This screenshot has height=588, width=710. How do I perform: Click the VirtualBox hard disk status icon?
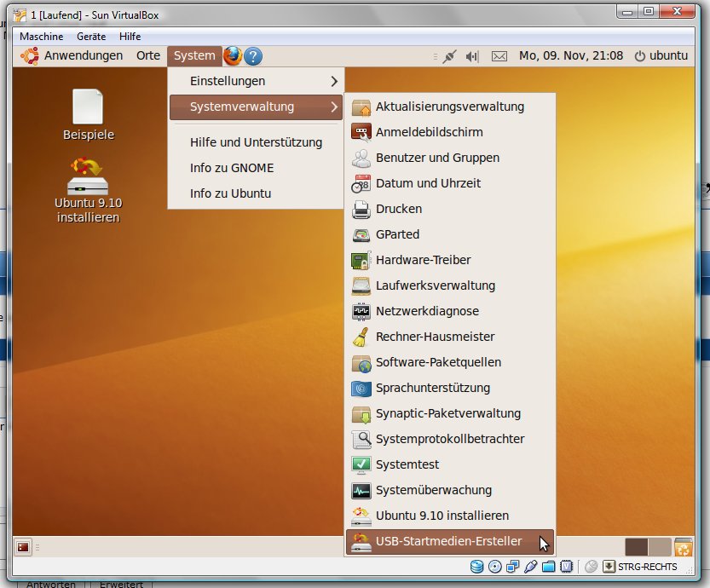click(476, 567)
